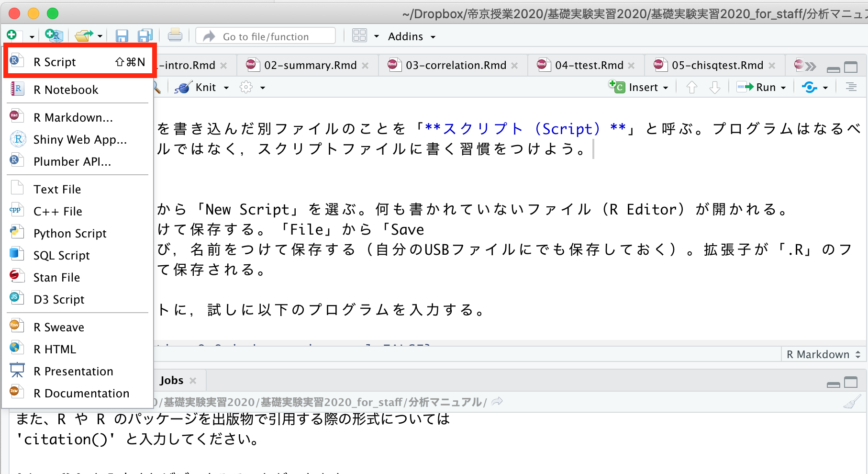
Task: Clear console with the broom icon
Action: click(x=852, y=402)
